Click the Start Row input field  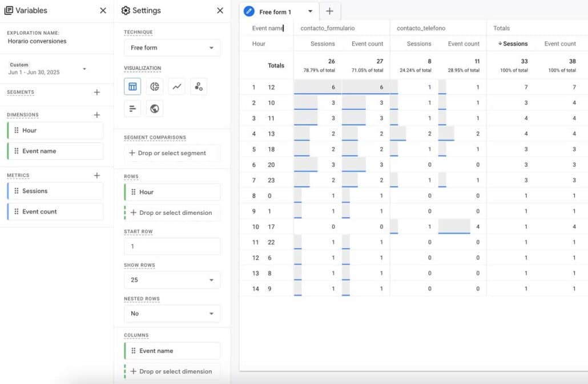click(172, 246)
